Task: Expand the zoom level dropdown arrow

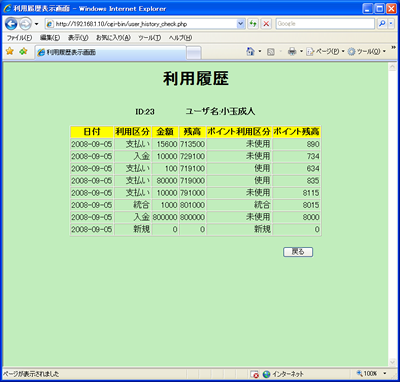Action: [385, 374]
